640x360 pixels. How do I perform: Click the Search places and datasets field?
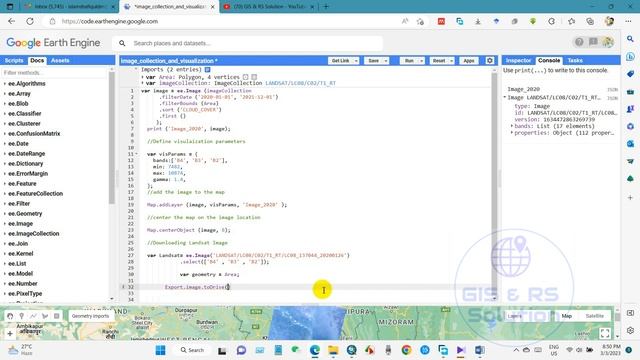(248, 43)
